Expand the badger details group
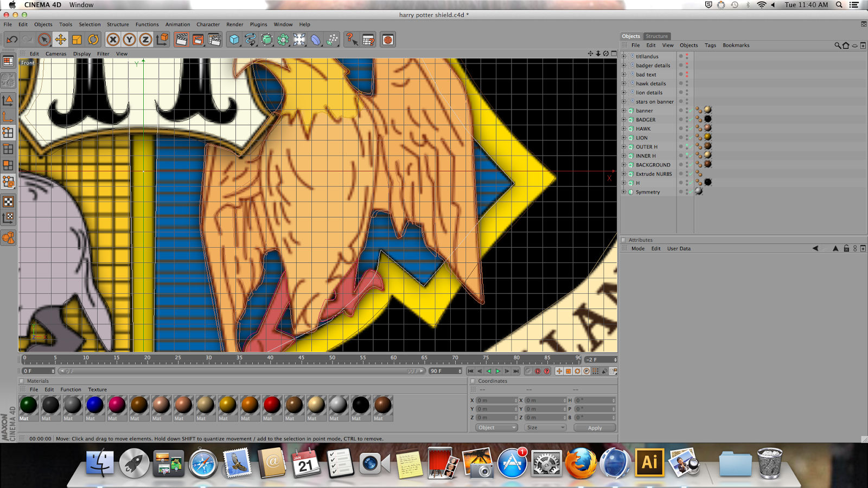The image size is (868, 488). pos(624,66)
